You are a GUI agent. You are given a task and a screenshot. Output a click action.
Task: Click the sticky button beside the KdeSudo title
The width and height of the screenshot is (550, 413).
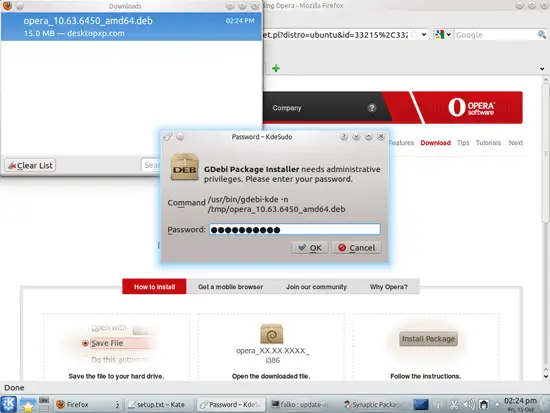[x=180, y=136]
